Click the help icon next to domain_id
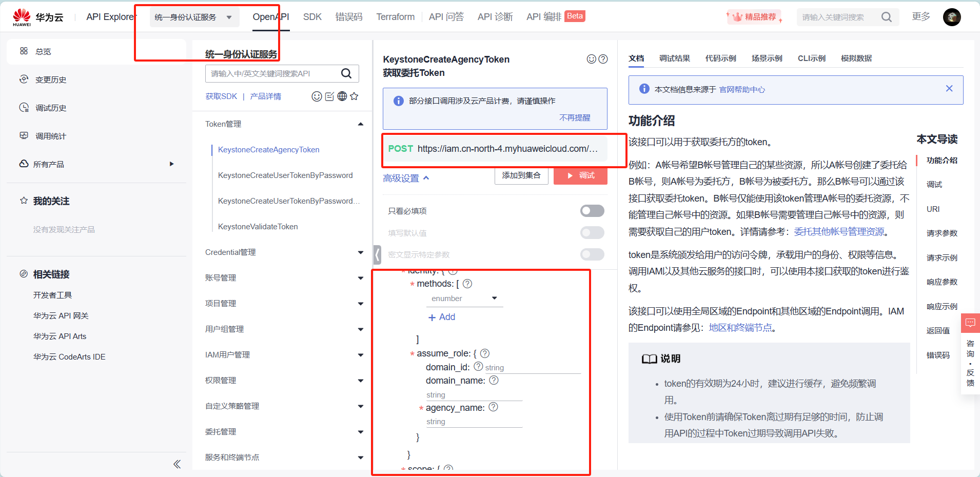Screen dimensions: 980x477 [x=478, y=366]
